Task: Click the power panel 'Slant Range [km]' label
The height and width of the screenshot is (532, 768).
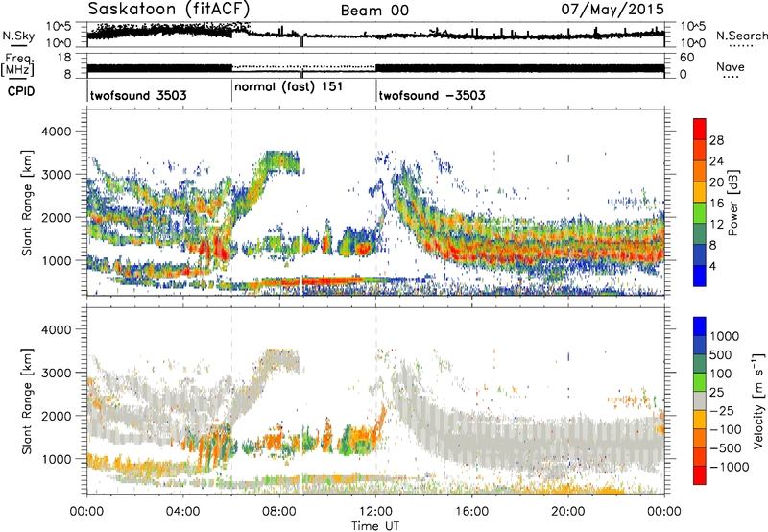Action: (x=27, y=203)
